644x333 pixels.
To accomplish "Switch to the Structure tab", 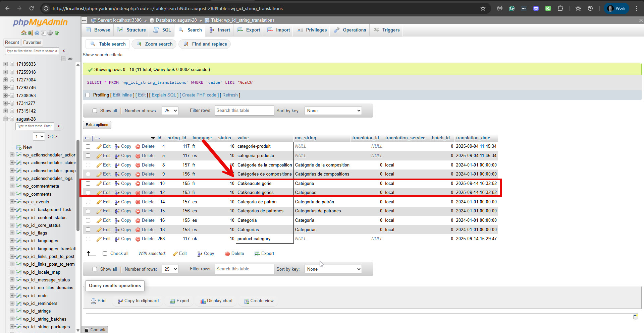I will pyautogui.click(x=132, y=30).
